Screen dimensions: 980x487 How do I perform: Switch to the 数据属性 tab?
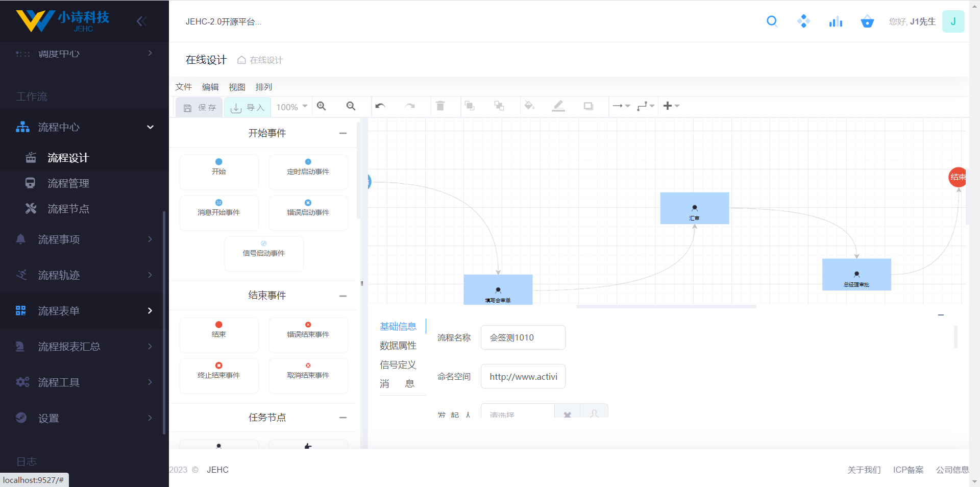click(398, 346)
